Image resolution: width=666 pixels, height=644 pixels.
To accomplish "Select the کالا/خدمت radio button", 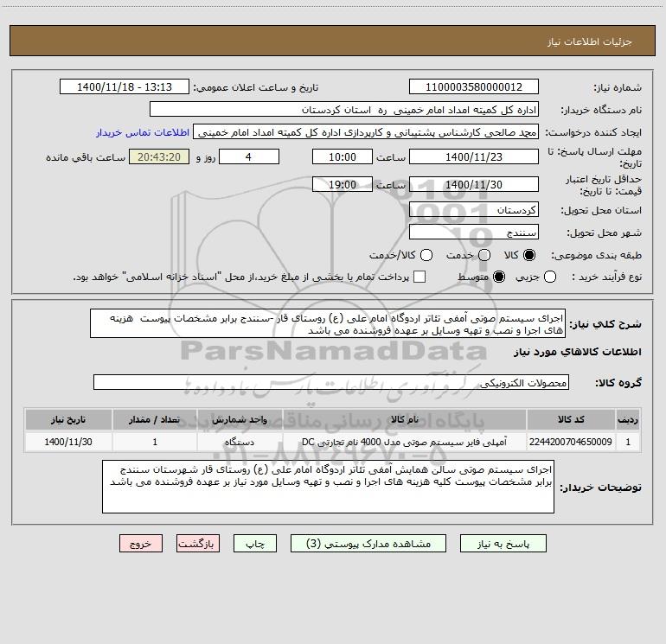I will 426,255.
